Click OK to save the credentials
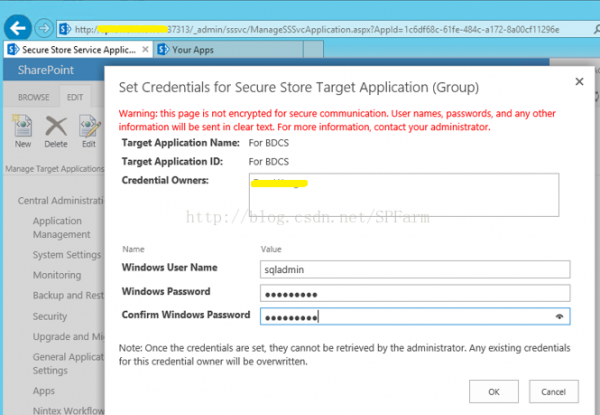The height and width of the screenshot is (415, 600). pos(494,392)
